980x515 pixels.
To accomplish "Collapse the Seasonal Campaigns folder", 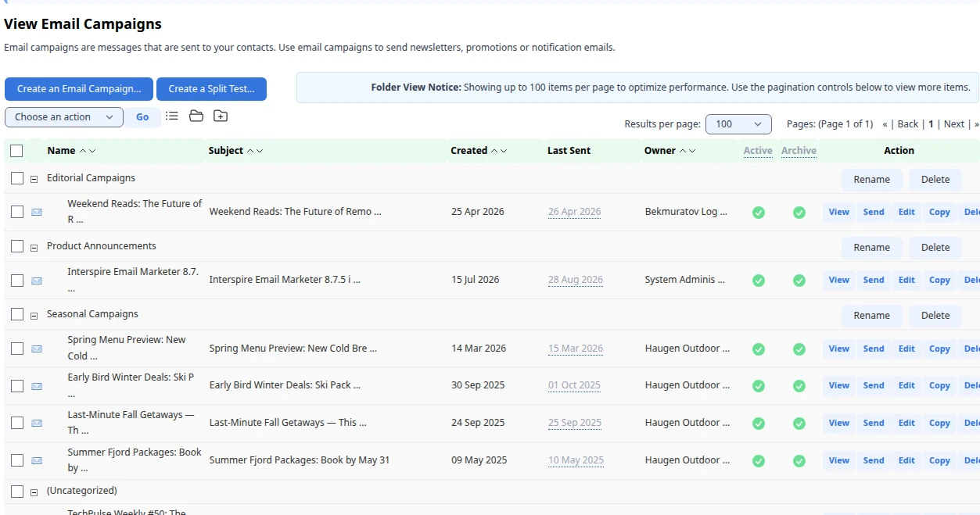I will [34, 316].
